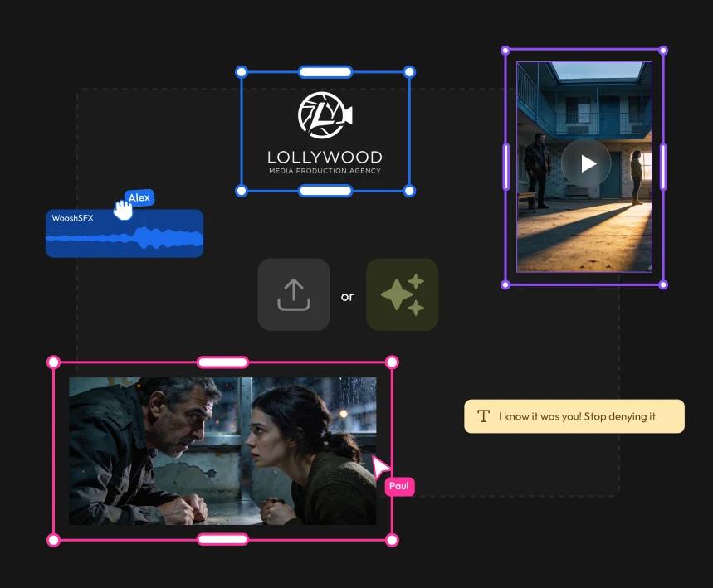Viewport: 713px width, 588px height.
Task: Click the top middle handle of blue logo frame
Action: point(325,72)
